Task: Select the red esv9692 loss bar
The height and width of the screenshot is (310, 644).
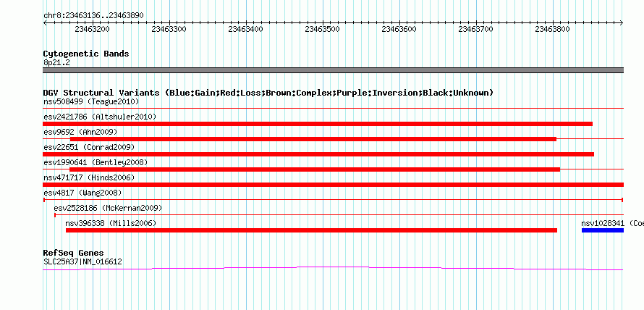Action: click(313, 139)
